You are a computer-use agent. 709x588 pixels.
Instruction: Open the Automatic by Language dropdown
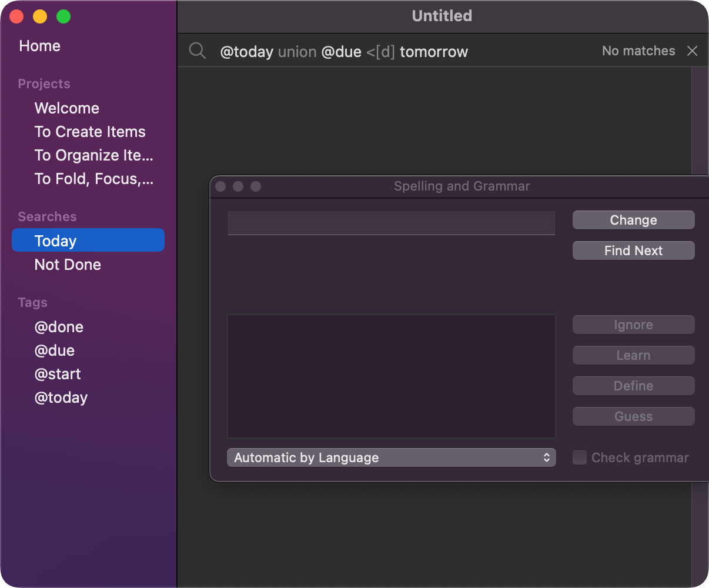[391, 457]
